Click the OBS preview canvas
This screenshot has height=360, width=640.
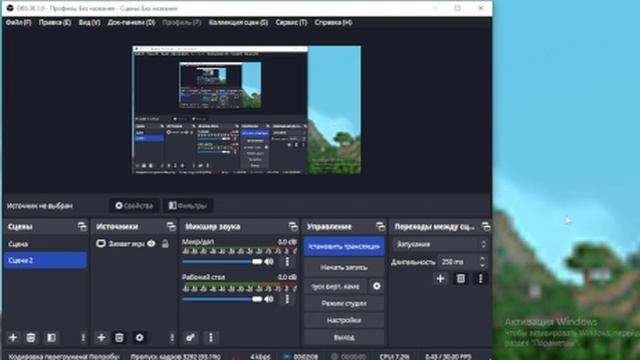[247, 110]
